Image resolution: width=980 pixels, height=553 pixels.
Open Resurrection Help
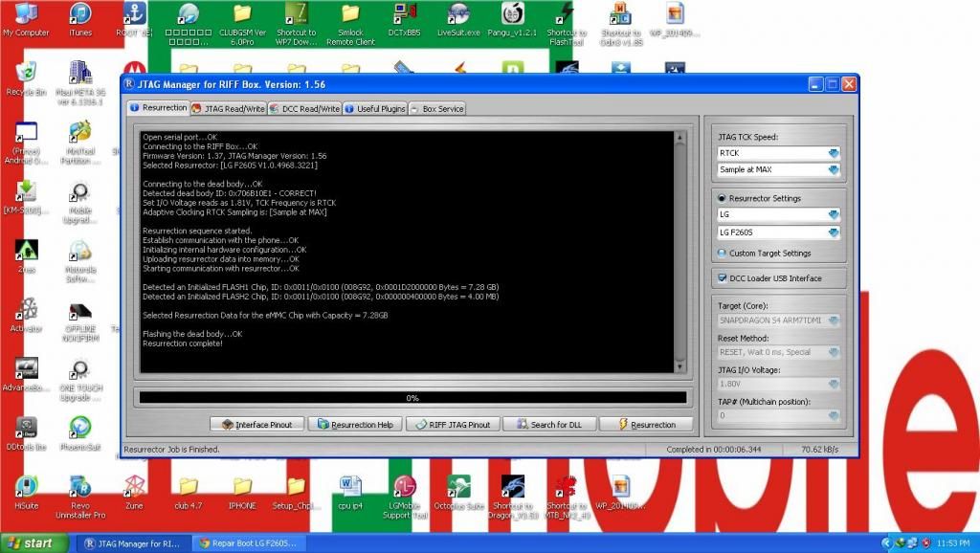[x=355, y=424]
